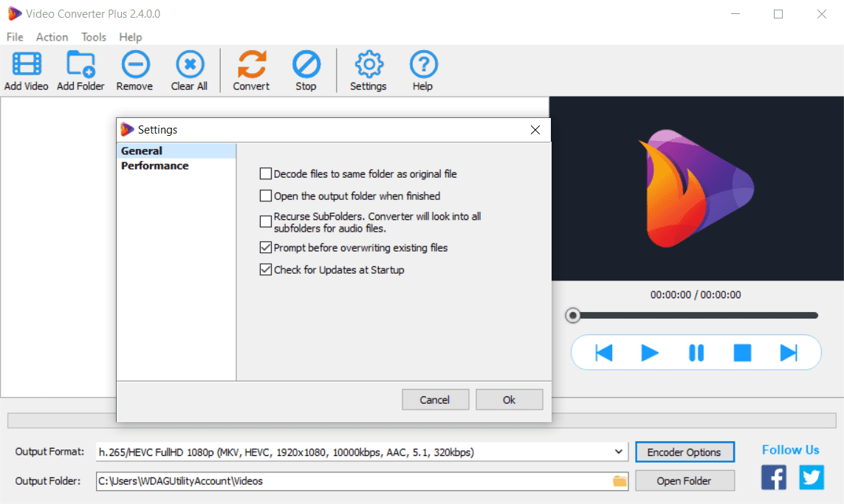Skip to previous track in the player
Image resolution: width=844 pixels, height=504 pixels.
[x=604, y=353]
